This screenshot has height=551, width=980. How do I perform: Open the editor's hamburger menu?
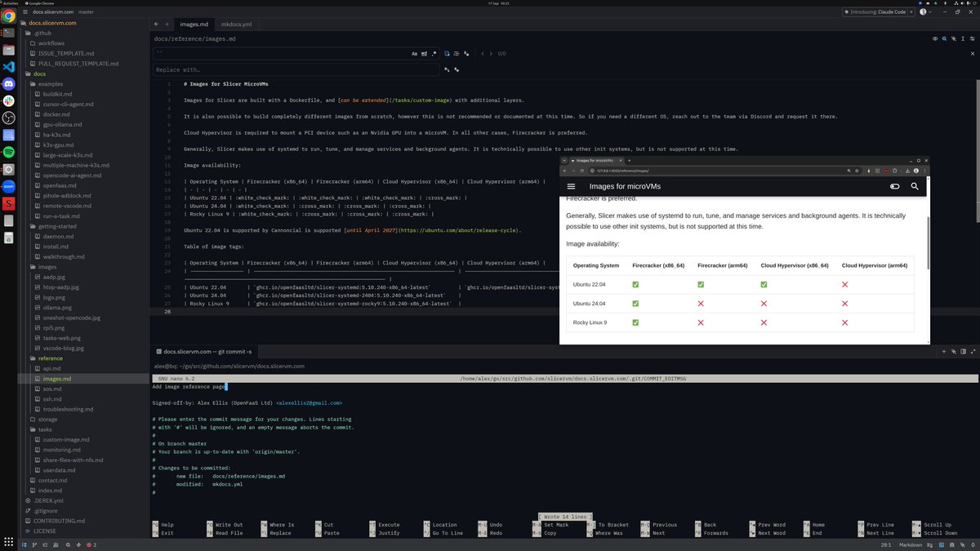(25, 12)
